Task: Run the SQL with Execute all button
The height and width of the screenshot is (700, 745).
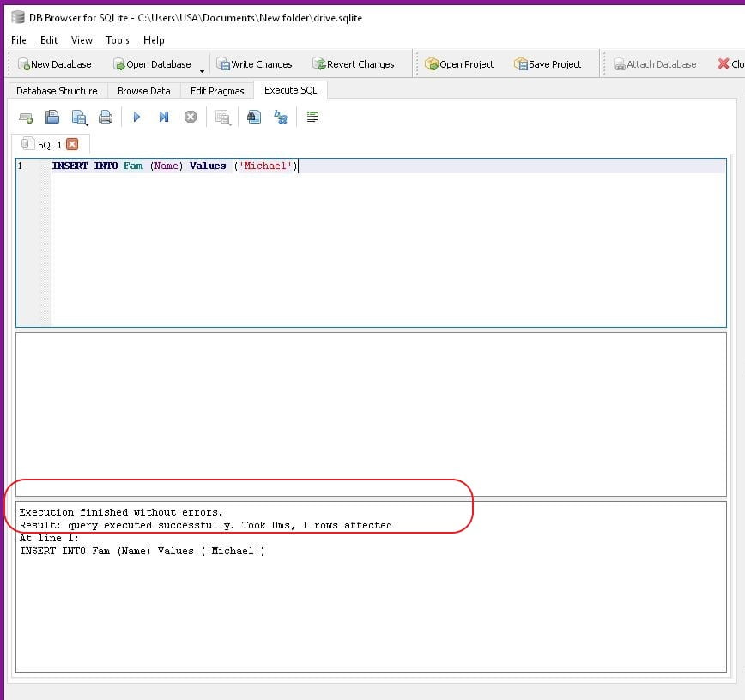Action: pos(136,118)
